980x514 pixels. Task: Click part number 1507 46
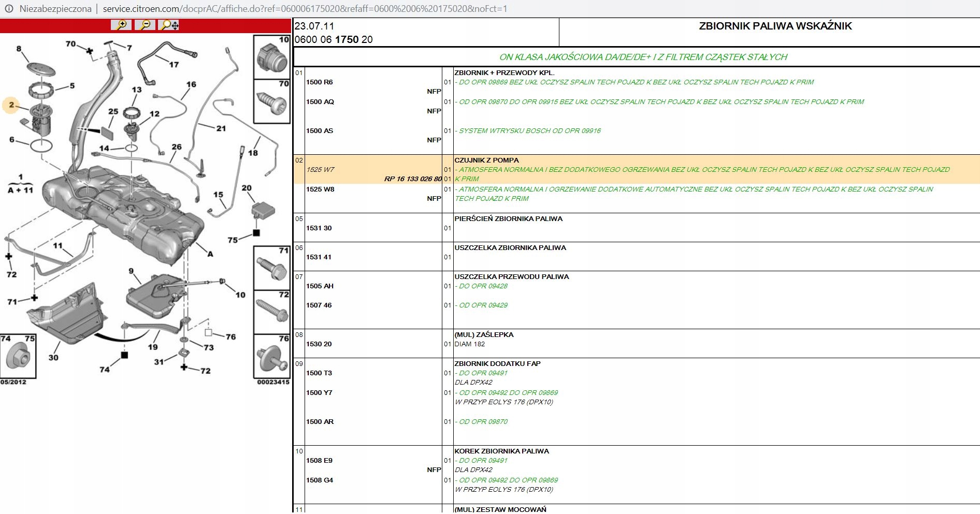319,305
